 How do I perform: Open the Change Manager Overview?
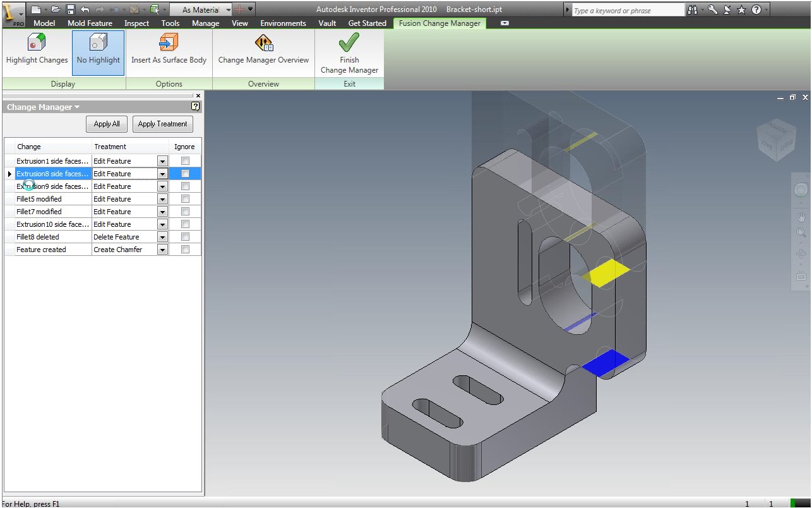pyautogui.click(x=263, y=50)
